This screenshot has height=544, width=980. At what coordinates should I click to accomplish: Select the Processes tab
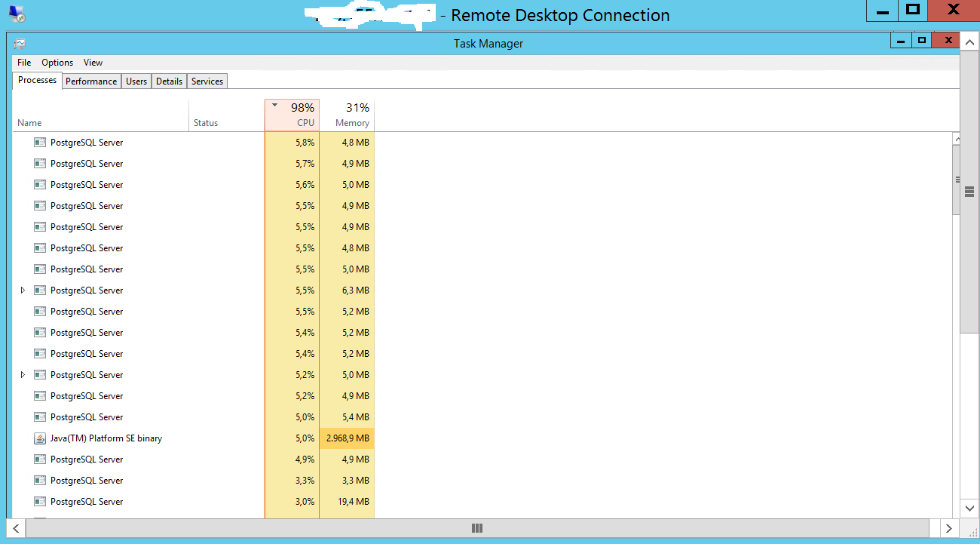[38, 80]
